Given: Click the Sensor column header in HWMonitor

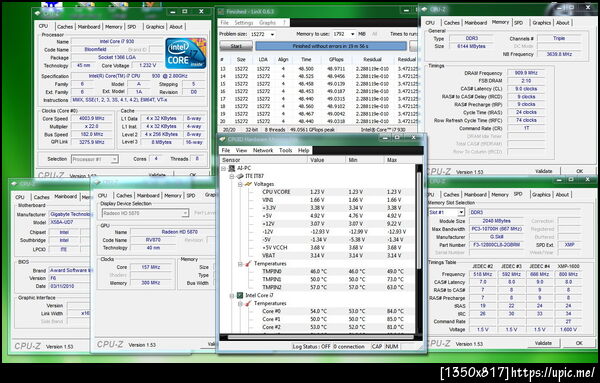Looking at the screenshot, I should (x=264, y=160).
